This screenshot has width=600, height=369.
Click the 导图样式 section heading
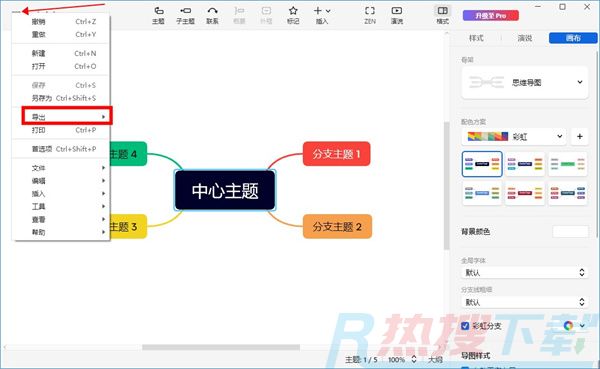coord(476,356)
